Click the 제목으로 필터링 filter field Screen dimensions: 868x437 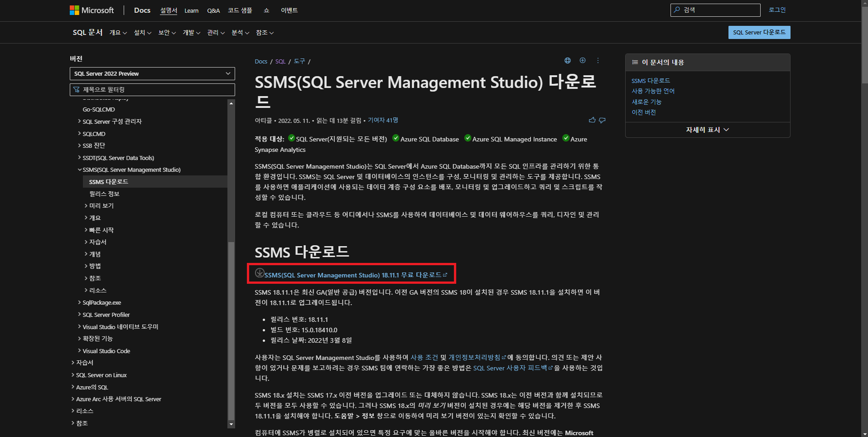pyautogui.click(x=152, y=90)
